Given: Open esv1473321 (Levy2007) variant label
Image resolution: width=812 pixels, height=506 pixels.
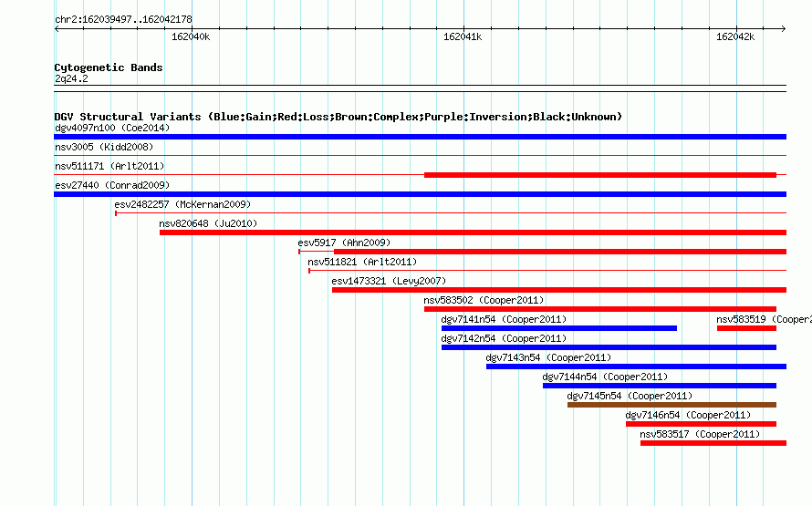Looking at the screenshot, I should [x=389, y=281].
